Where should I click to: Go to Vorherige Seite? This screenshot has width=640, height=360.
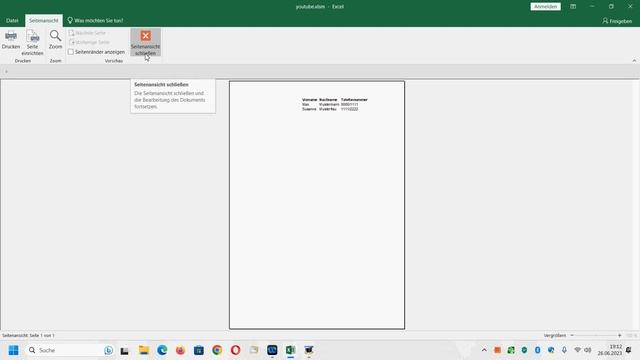(89, 42)
